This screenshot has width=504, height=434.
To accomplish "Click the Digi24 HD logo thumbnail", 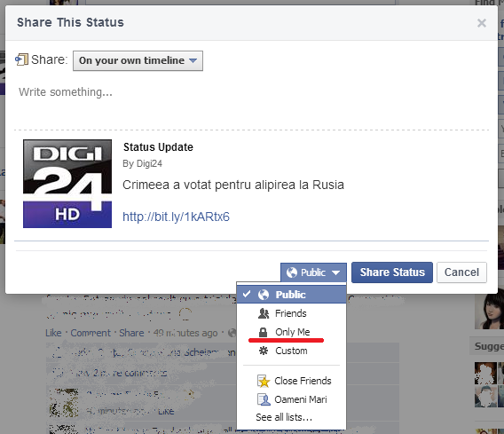I will [x=67, y=184].
